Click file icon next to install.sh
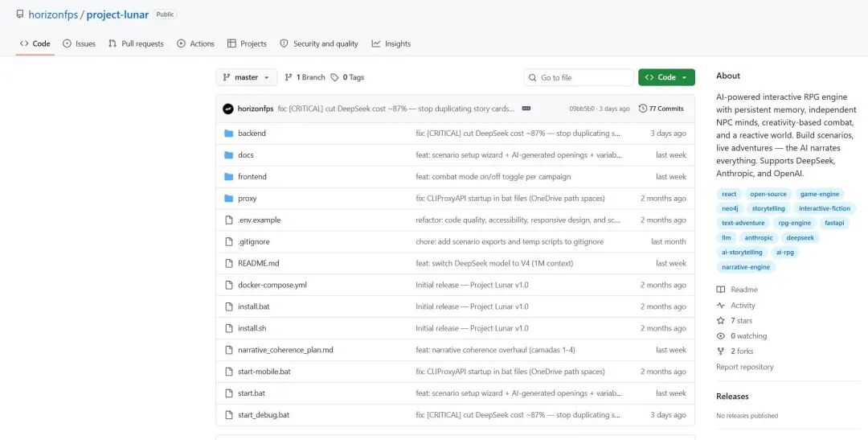This screenshot has height=440, width=868. 228,328
